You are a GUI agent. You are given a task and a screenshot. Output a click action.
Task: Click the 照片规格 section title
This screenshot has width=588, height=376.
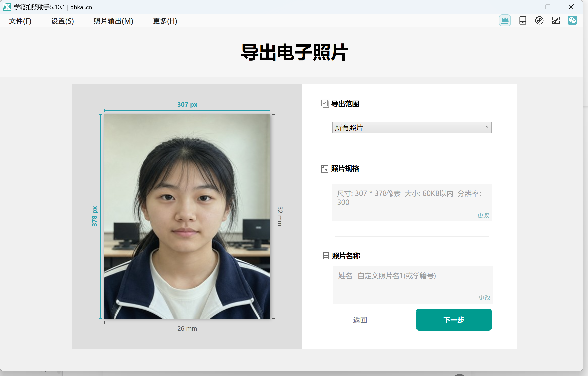point(345,169)
